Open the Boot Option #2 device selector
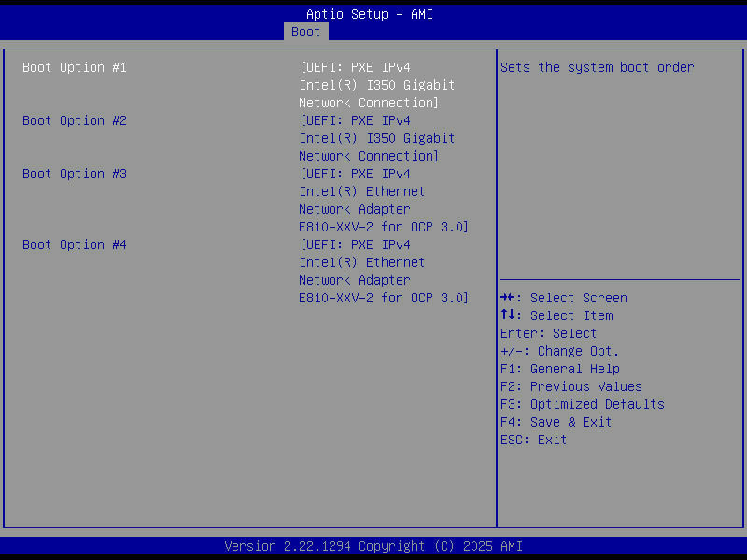The width and height of the screenshot is (747, 560). tap(75, 120)
